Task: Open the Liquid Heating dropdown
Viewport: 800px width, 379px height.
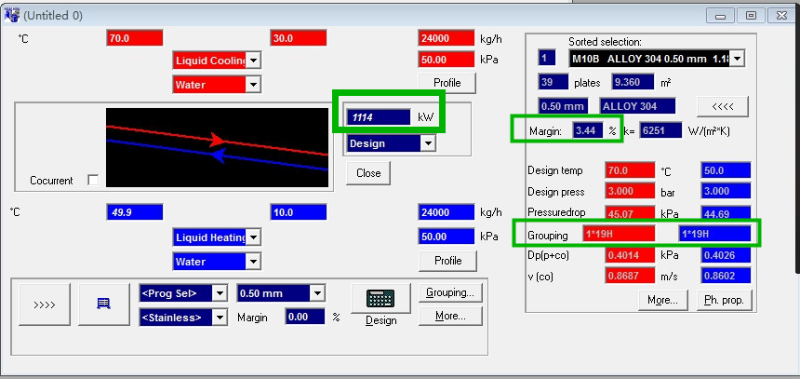Action: (x=217, y=237)
